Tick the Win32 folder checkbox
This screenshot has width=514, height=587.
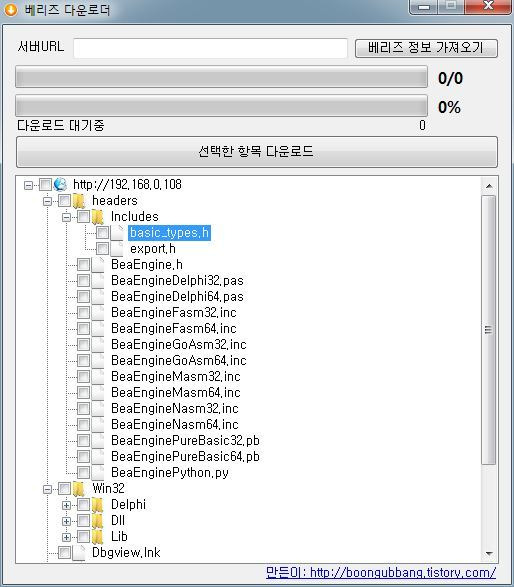(64, 489)
